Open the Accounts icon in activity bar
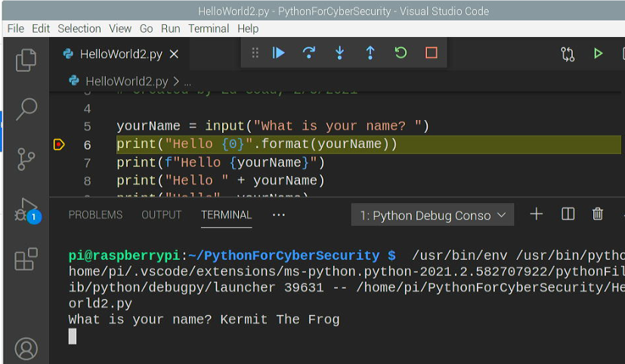The image size is (625, 364). 26,349
